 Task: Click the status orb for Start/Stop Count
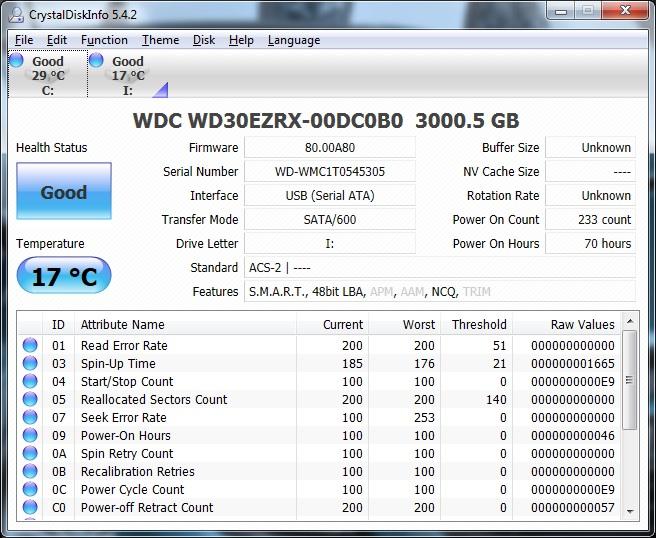pyautogui.click(x=30, y=381)
